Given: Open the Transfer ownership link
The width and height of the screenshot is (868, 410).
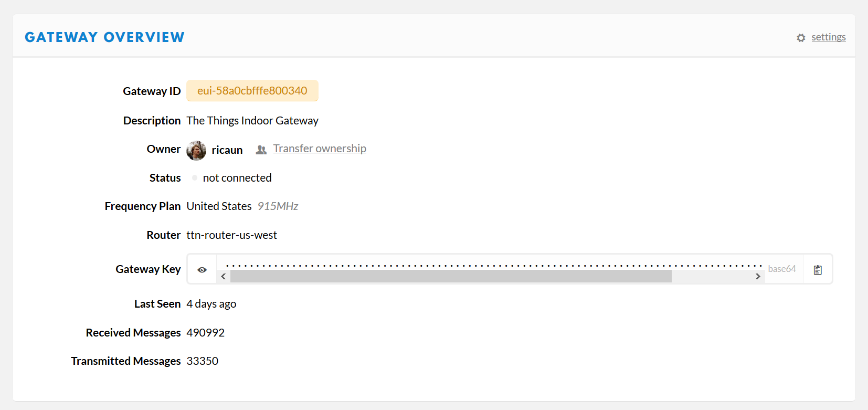Looking at the screenshot, I should tap(320, 149).
